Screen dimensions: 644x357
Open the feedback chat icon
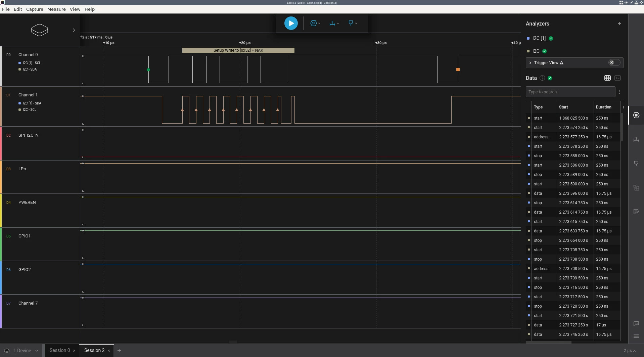[x=636, y=323]
